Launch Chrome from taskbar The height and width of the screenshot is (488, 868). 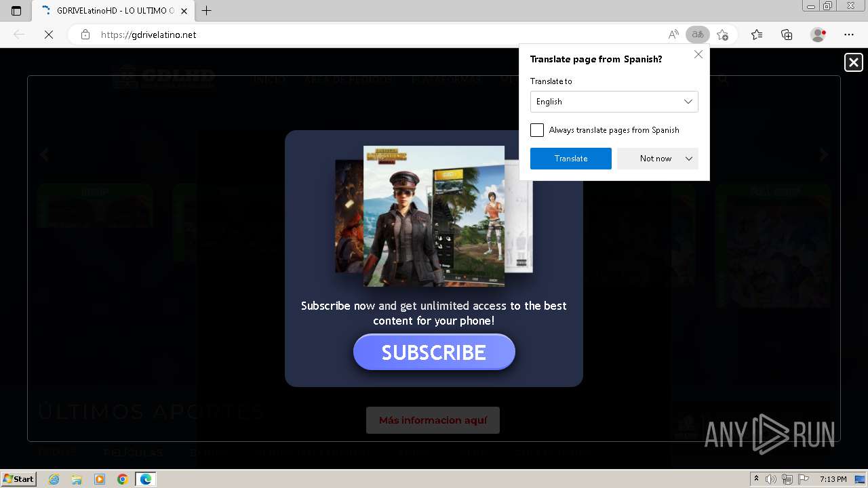pos(123,479)
